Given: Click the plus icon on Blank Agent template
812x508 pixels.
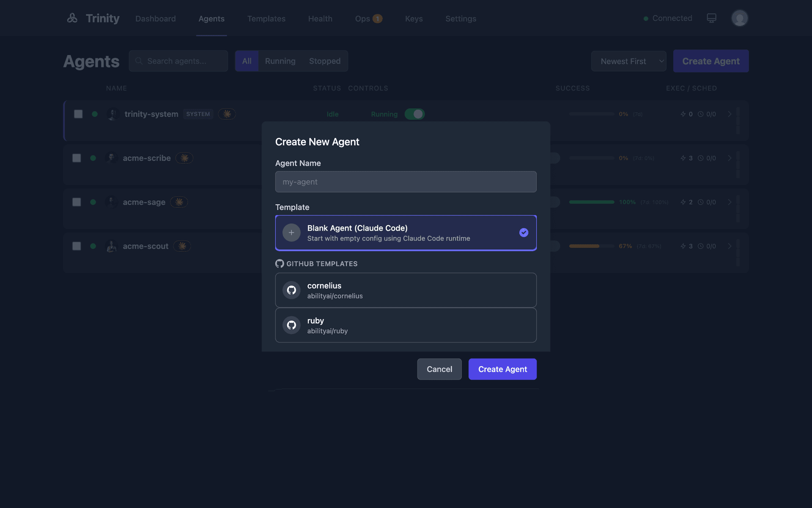Looking at the screenshot, I should pos(291,232).
